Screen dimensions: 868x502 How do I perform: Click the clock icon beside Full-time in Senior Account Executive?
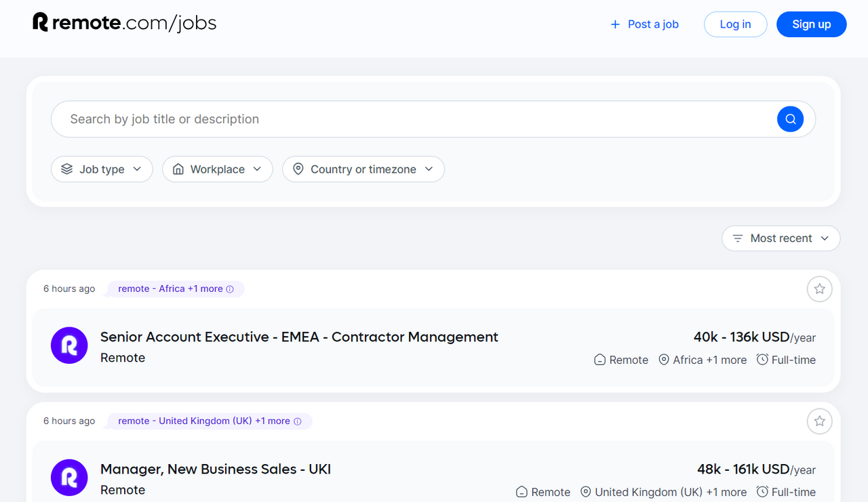tap(762, 360)
